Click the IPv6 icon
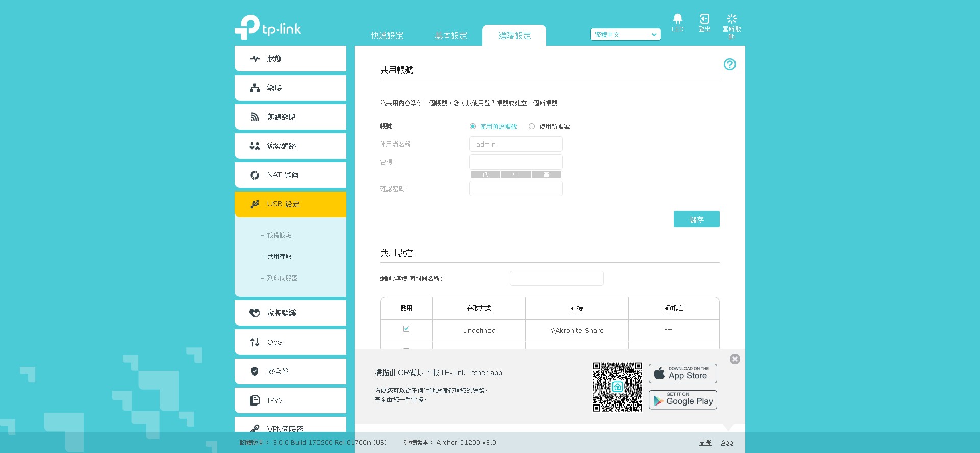 255,400
